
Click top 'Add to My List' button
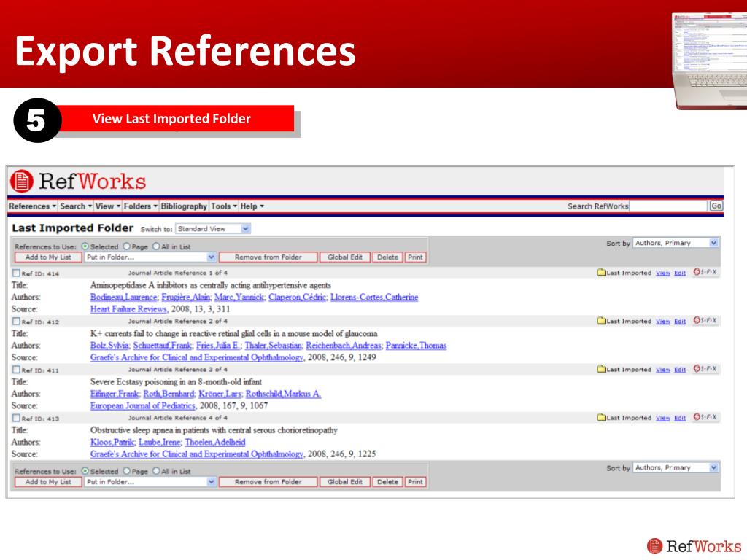click(48, 257)
